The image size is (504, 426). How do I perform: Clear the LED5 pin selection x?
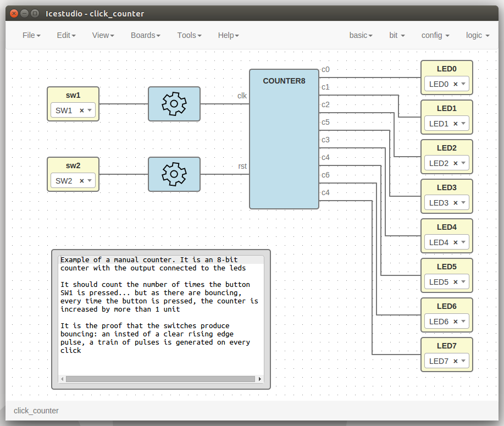[x=455, y=282]
